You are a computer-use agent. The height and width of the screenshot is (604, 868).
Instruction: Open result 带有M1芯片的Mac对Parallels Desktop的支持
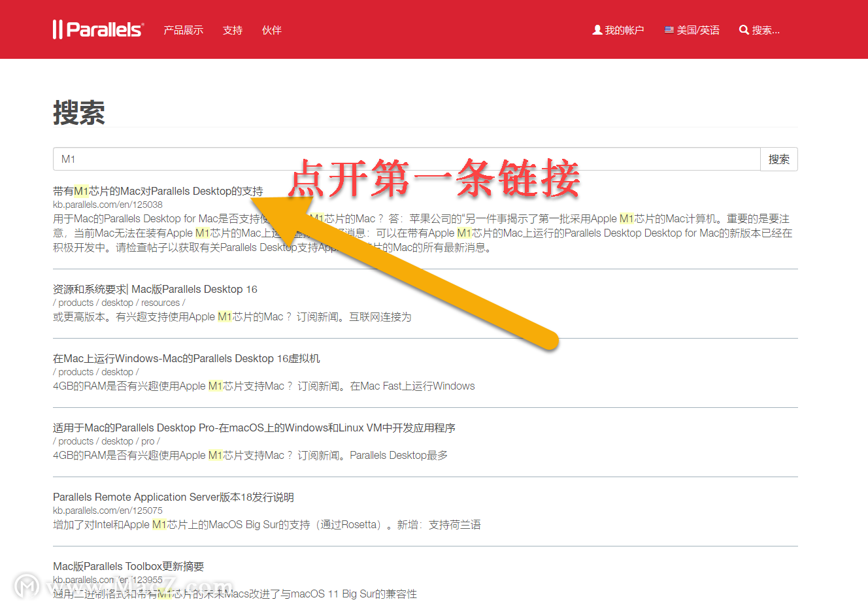(x=158, y=191)
